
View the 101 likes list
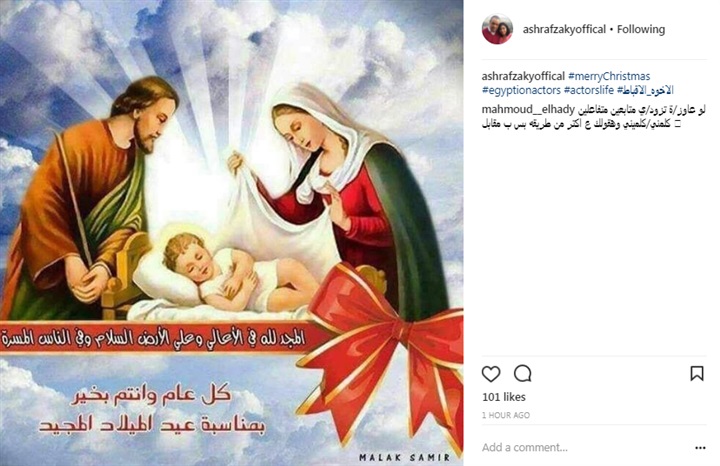[x=504, y=397]
